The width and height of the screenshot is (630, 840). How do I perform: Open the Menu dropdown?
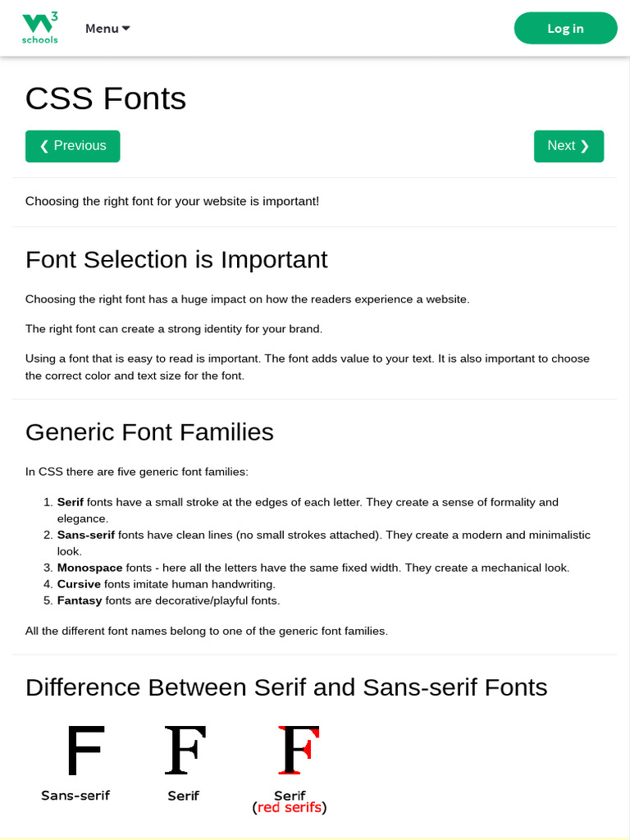(107, 29)
